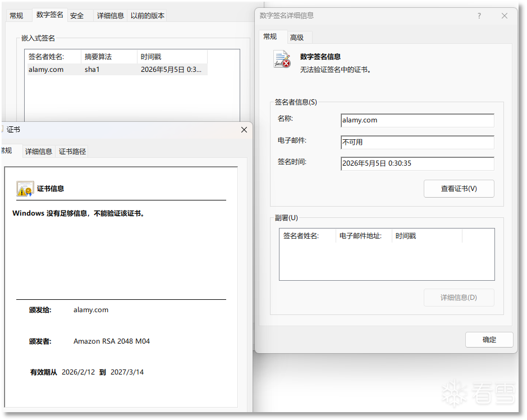Open the 详细信息 tab in properties window

pyautogui.click(x=110, y=16)
